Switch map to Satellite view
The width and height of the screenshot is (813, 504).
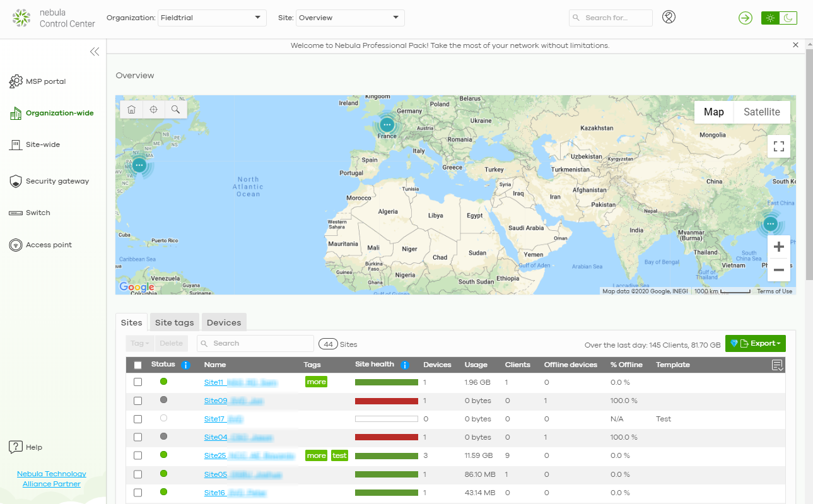[x=762, y=112]
